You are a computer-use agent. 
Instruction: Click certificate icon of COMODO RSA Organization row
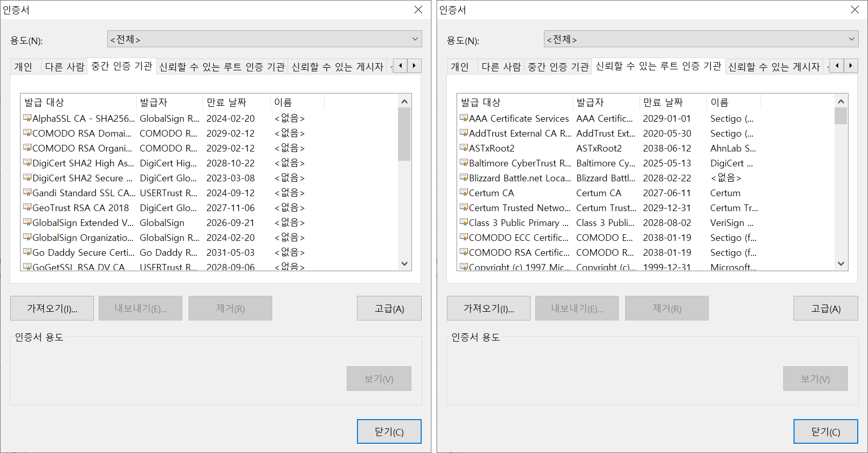click(x=27, y=148)
